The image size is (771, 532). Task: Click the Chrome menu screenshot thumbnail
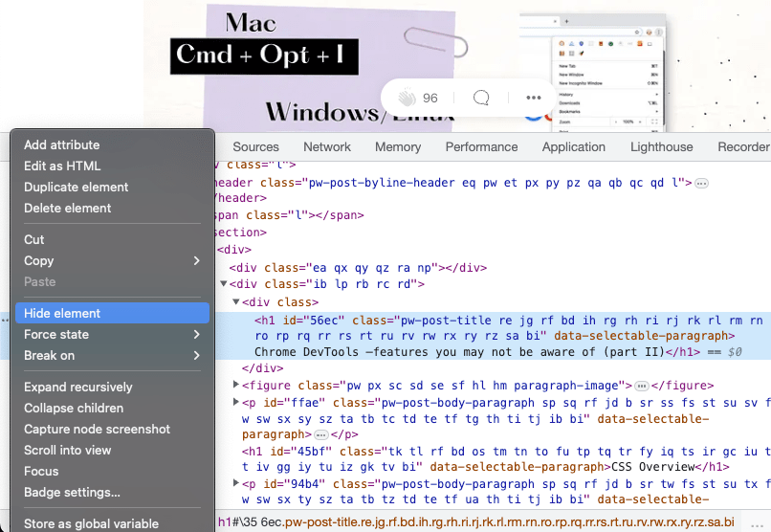[x=592, y=74]
